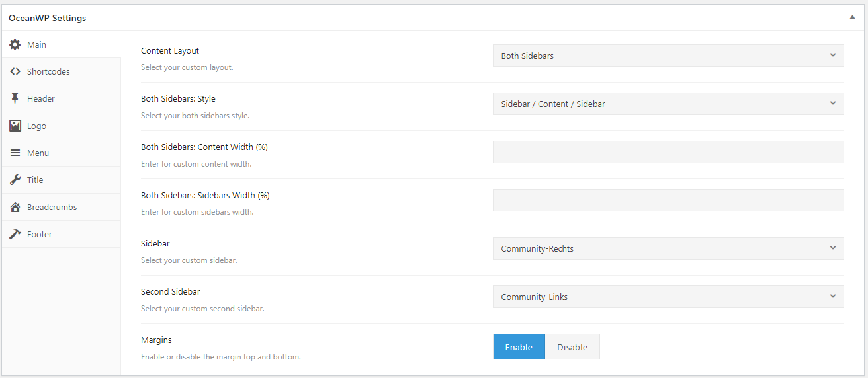Screen dimensions: 868x378
Task: Open the Breadcrumbs settings tab
Action: 52,207
